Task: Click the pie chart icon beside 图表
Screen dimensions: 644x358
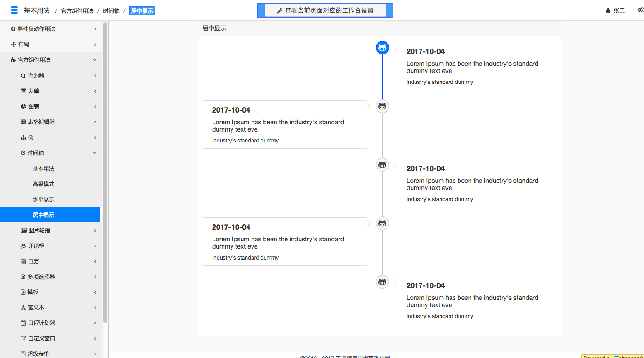Action: click(x=24, y=107)
